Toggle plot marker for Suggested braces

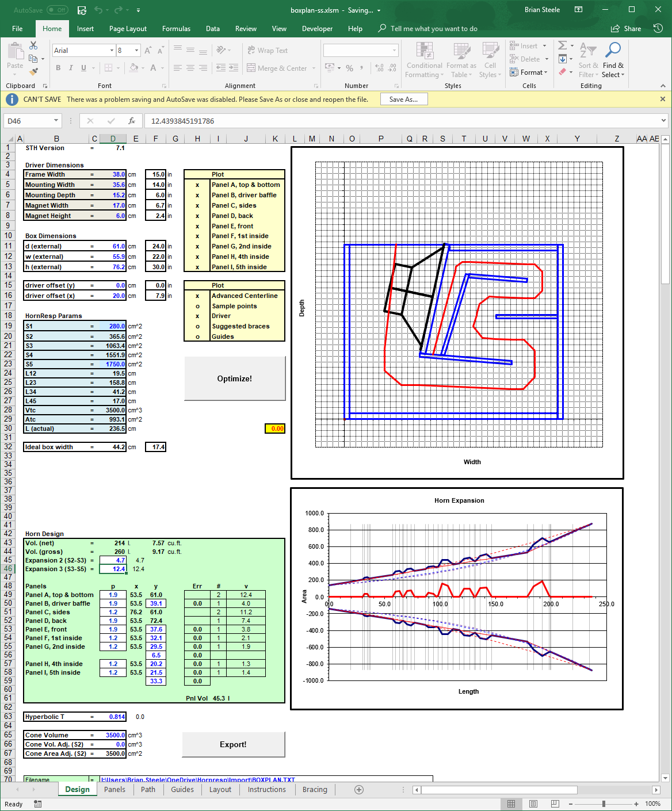[197, 326]
